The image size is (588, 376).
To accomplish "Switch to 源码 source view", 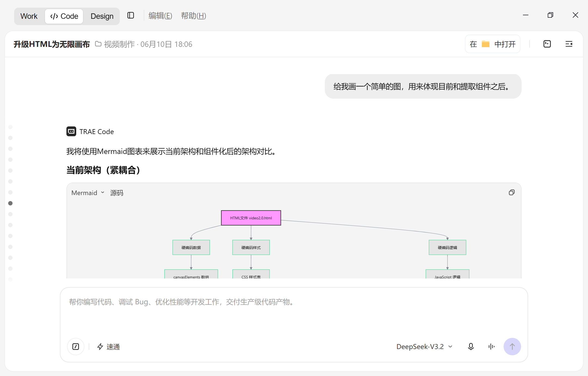I will tap(117, 193).
